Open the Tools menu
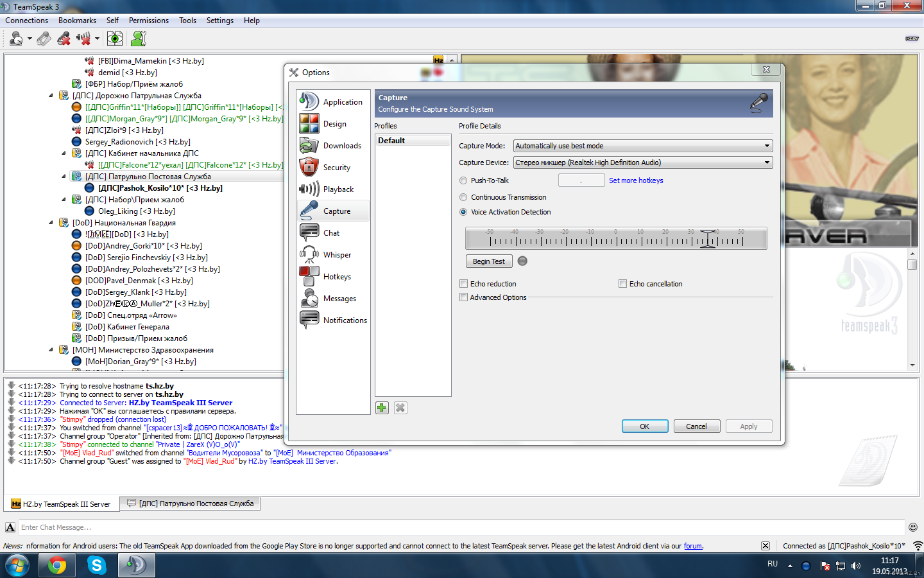 pos(188,21)
